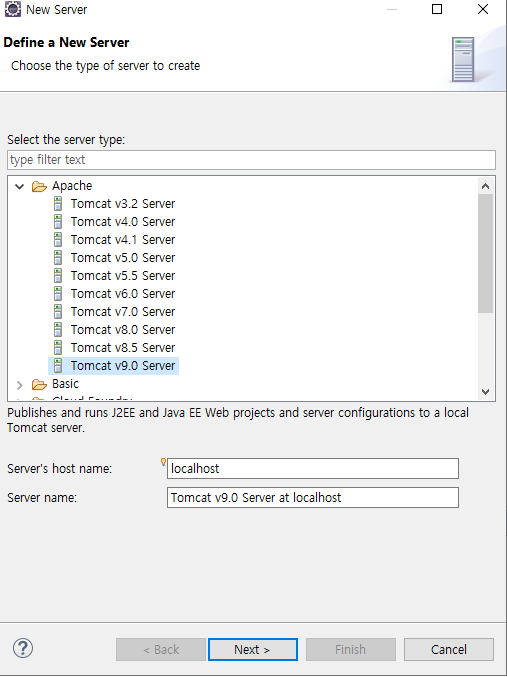Image resolution: width=507 pixels, height=677 pixels.
Task: Select Tomcat v4.0 Server text
Action: pos(123,221)
